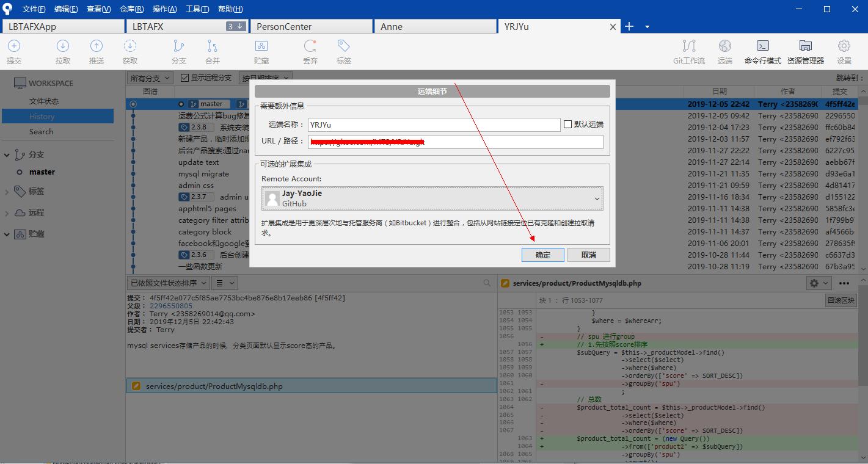The height and width of the screenshot is (464, 868).
Task: Select 文件状态 in sidebar
Action: click(44, 101)
